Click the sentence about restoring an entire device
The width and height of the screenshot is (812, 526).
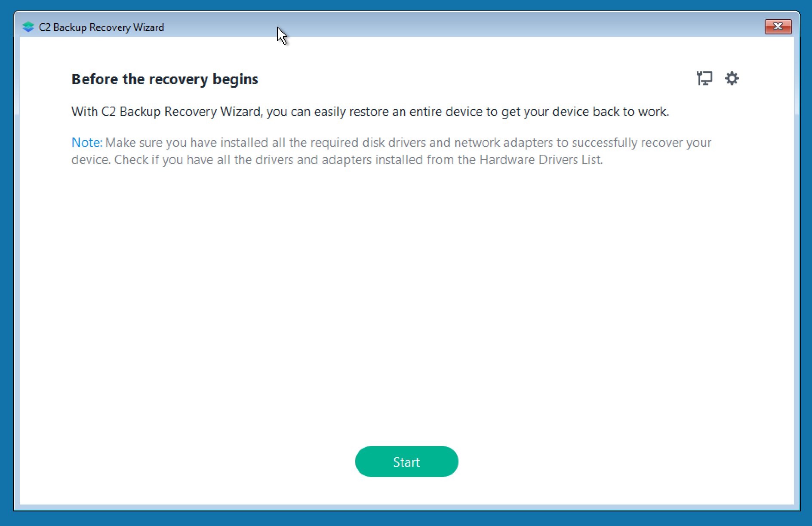coord(370,112)
